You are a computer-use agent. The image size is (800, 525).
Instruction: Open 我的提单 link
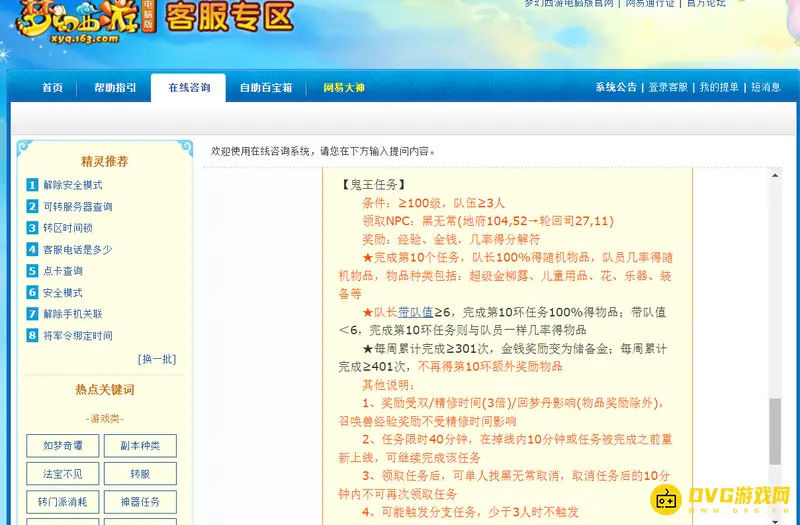(719, 87)
